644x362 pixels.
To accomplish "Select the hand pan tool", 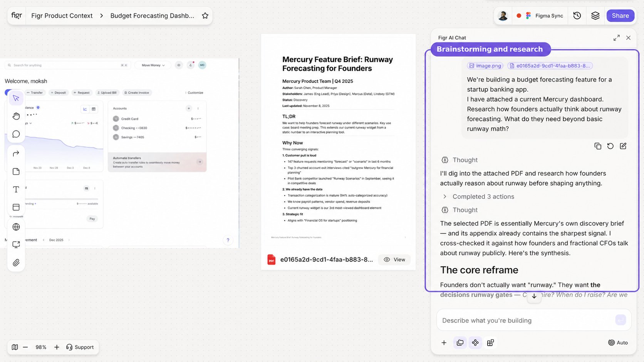I will coord(16,116).
